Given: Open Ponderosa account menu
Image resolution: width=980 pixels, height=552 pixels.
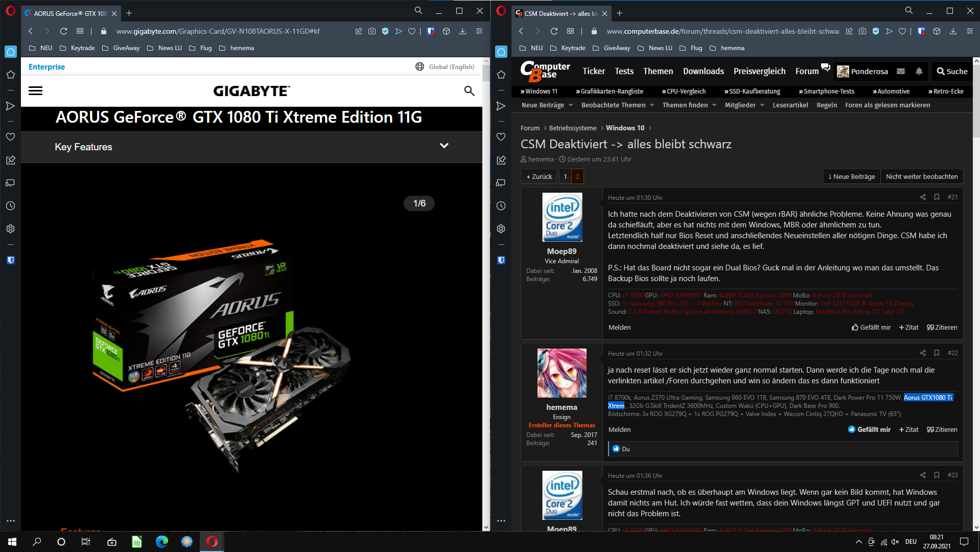Looking at the screenshot, I should point(862,72).
